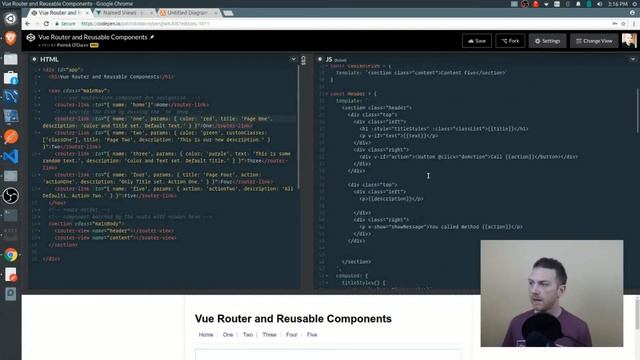Open pen Settings

point(547,41)
